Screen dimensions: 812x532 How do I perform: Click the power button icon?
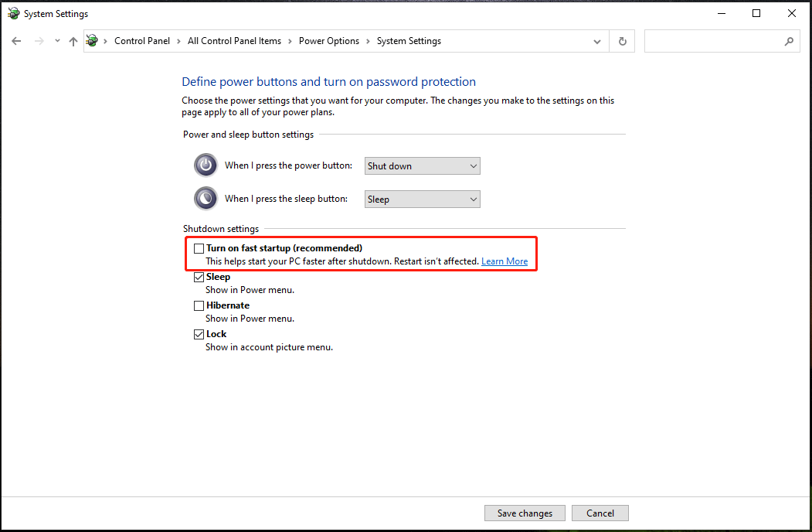pos(206,165)
